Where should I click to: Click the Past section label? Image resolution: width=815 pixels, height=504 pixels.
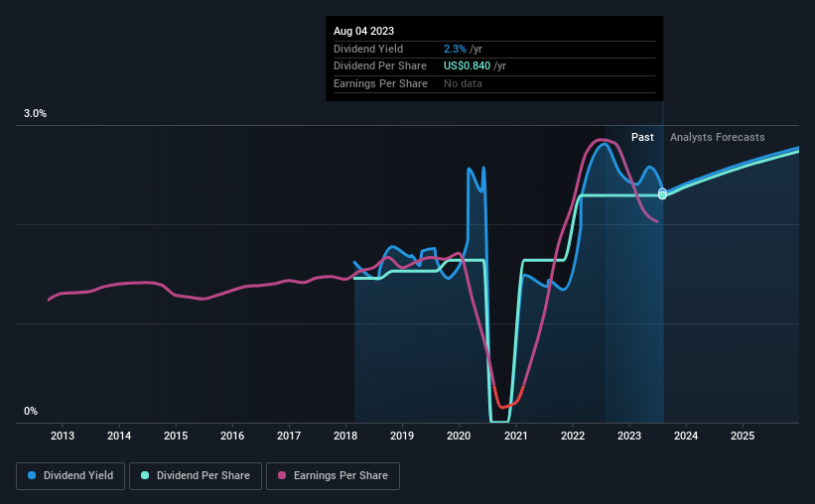pyautogui.click(x=642, y=137)
